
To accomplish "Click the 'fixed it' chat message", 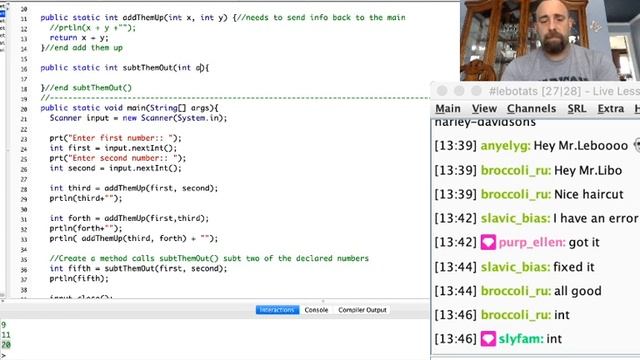I will [x=574, y=267].
